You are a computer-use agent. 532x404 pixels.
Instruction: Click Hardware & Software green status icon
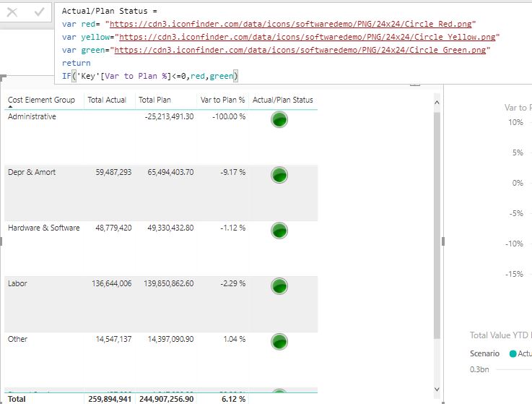click(279, 231)
